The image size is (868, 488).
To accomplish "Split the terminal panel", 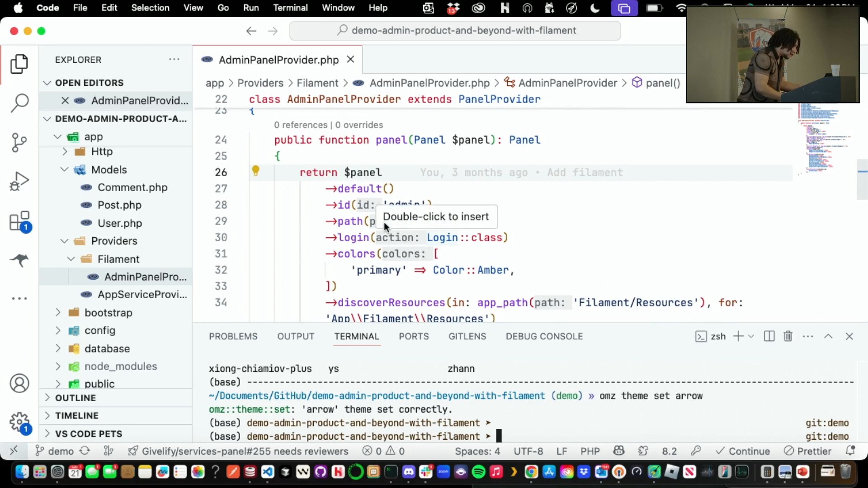I will [x=769, y=336].
